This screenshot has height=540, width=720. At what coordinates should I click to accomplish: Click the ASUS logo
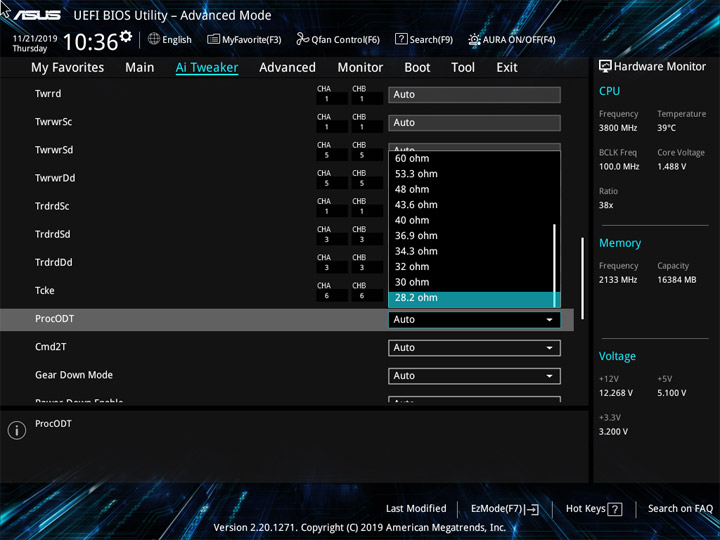tap(37, 15)
